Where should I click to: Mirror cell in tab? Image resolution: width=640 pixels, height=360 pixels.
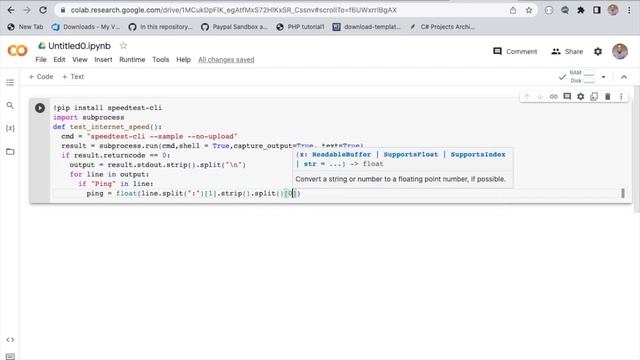coord(594,97)
